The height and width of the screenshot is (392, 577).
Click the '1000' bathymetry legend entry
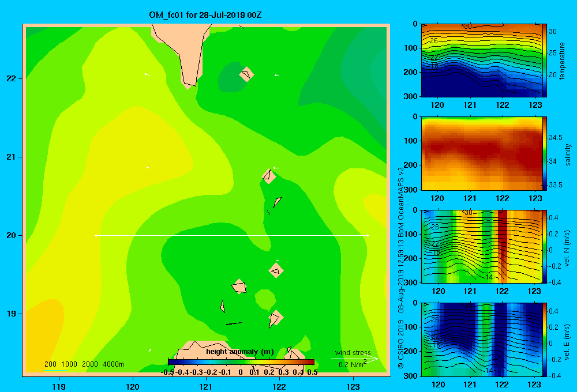[x=69, y=364]
